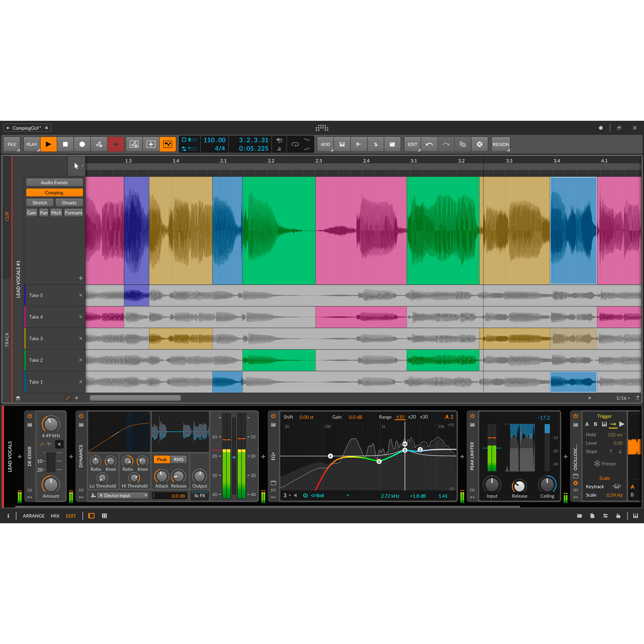Viewport: 644px width, 644px height.
Task: Switch to the MIX view tab
Action: [x=55, y=516]
